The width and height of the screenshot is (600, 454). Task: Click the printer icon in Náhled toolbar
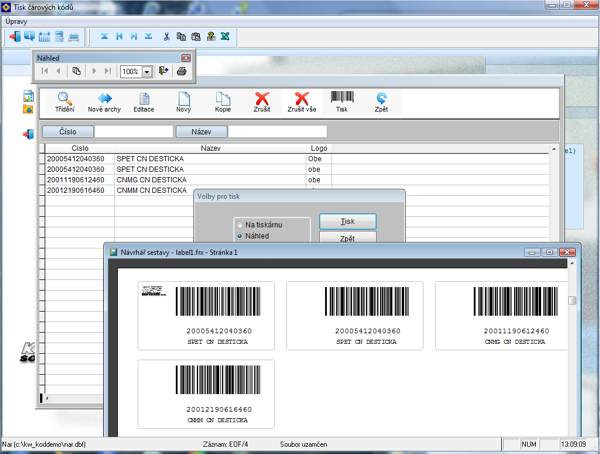coord(182,71)
